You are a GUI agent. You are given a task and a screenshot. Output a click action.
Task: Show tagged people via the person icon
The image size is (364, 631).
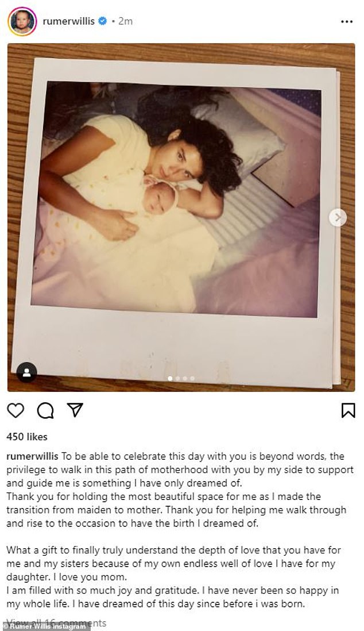27,372
